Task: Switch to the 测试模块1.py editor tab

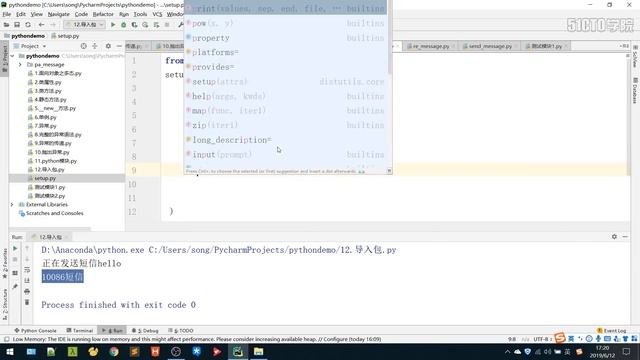Action: click(547, 46)
